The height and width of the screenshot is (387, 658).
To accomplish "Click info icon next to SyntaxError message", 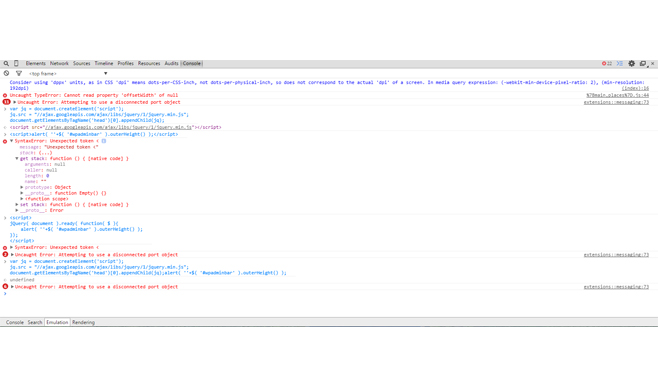I will tap(104, 141).
